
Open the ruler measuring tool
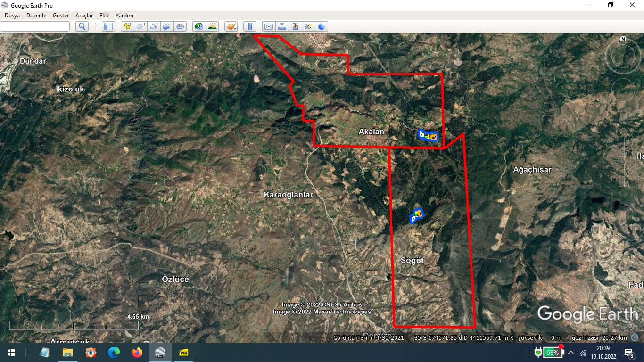click(x=250, y=26)
